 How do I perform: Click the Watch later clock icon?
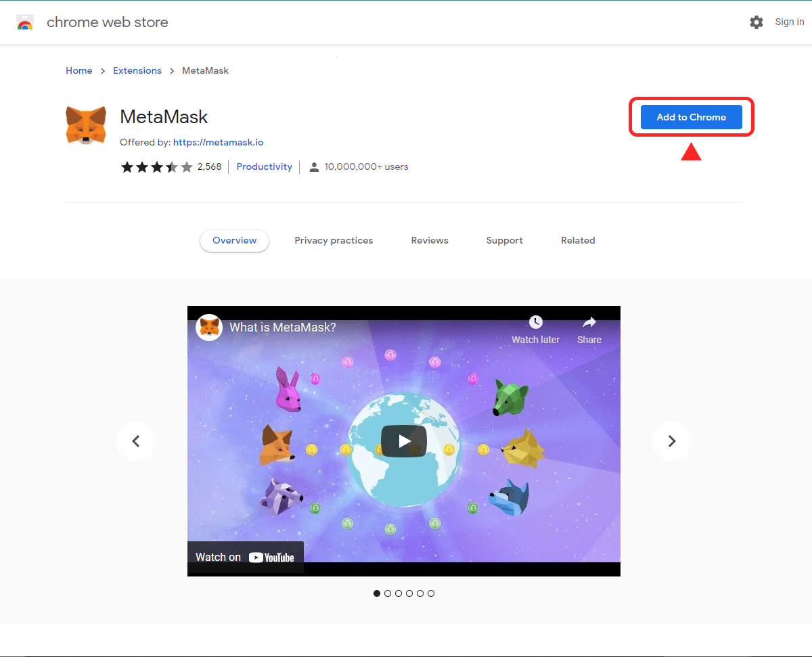click(536, 322)
